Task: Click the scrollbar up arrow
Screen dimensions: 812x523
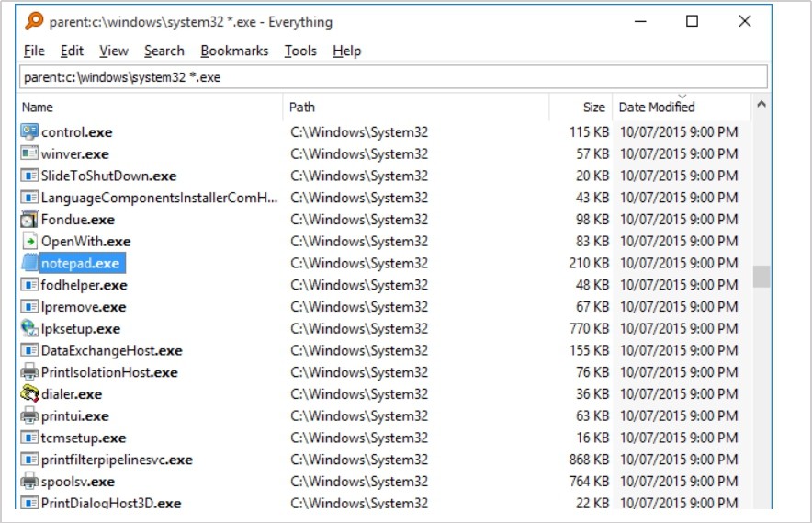Action: coord(761,104)
